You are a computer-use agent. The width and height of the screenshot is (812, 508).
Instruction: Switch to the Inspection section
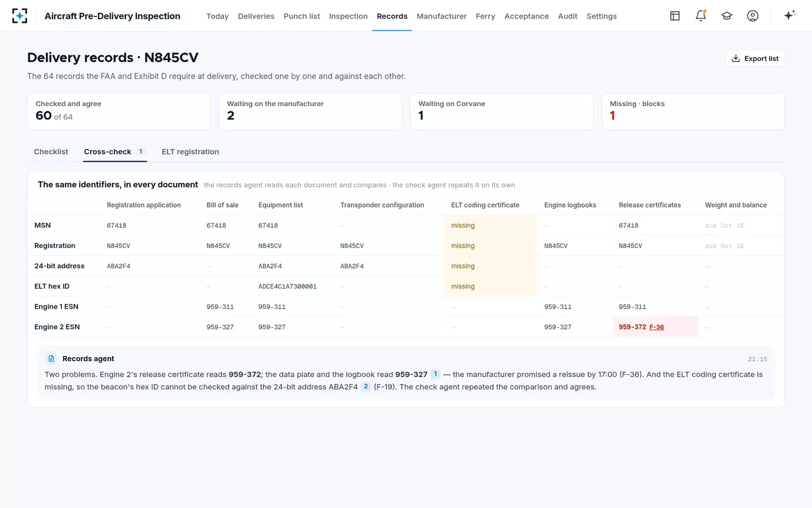click(x=348, y=16)
